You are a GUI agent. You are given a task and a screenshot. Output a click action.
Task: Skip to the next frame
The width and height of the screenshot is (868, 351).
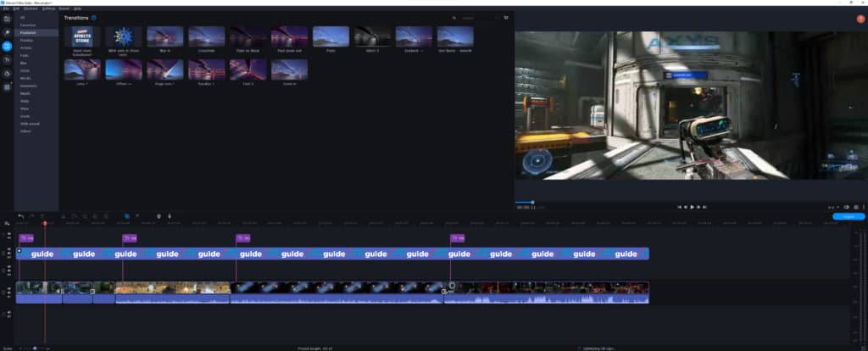pyautogui.click(x=698, y=207)
